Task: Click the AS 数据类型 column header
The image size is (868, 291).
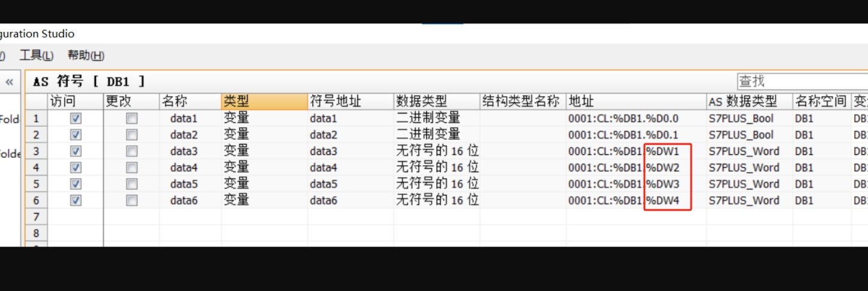Action: coord(748,101)
